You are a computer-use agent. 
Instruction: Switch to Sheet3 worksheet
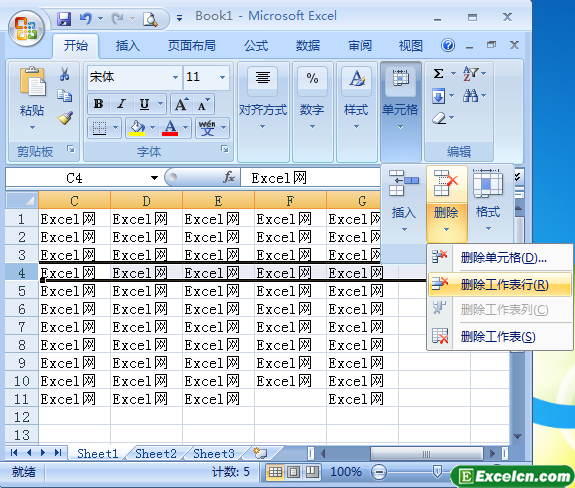pyautogui.click(x=214, y=454)
